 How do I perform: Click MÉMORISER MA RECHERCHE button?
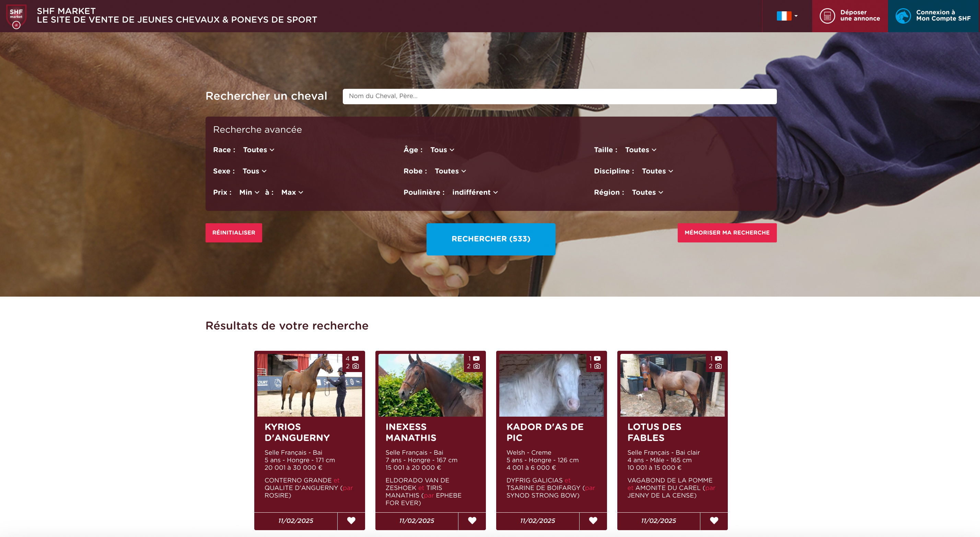pos(727,232)
